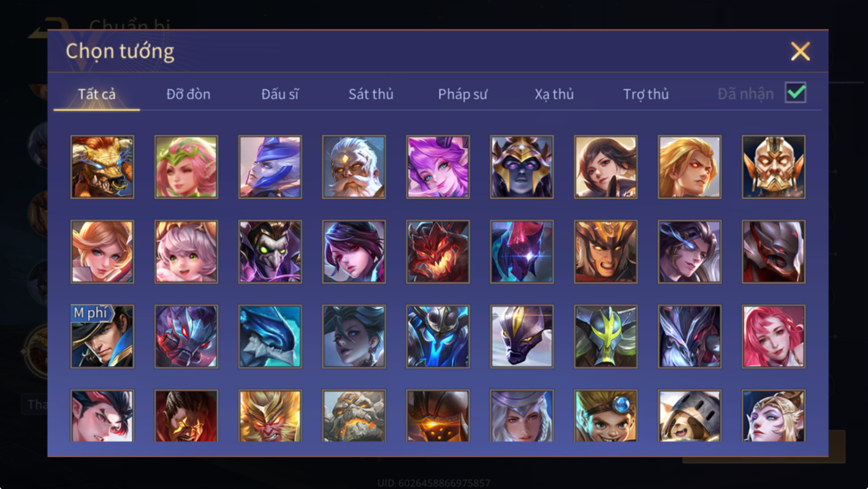Filter heroes by Xạ thủ
The image size is (868, 489).
pyautogui.click(x=554, y=94)
